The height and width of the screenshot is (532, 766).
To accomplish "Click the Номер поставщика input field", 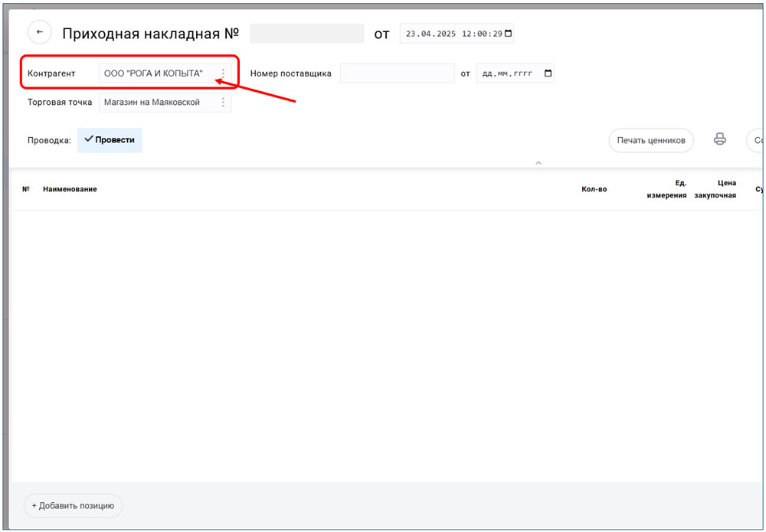I will (397, 73).
